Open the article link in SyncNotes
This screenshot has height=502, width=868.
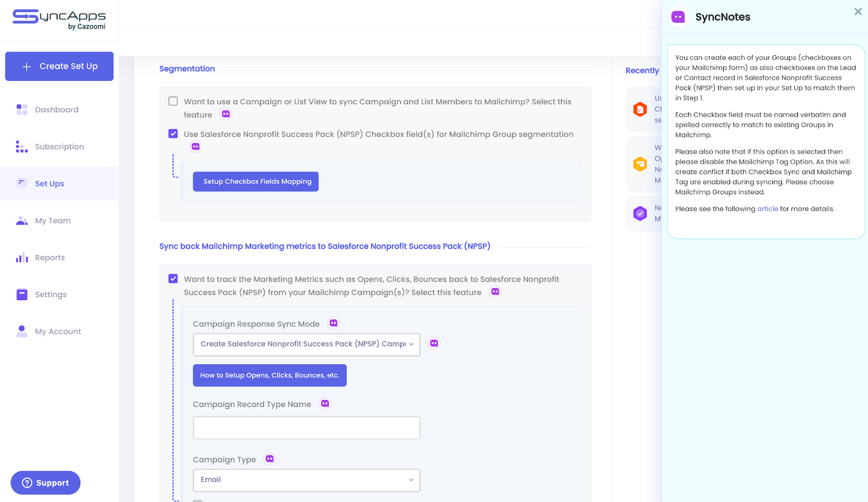768,209
